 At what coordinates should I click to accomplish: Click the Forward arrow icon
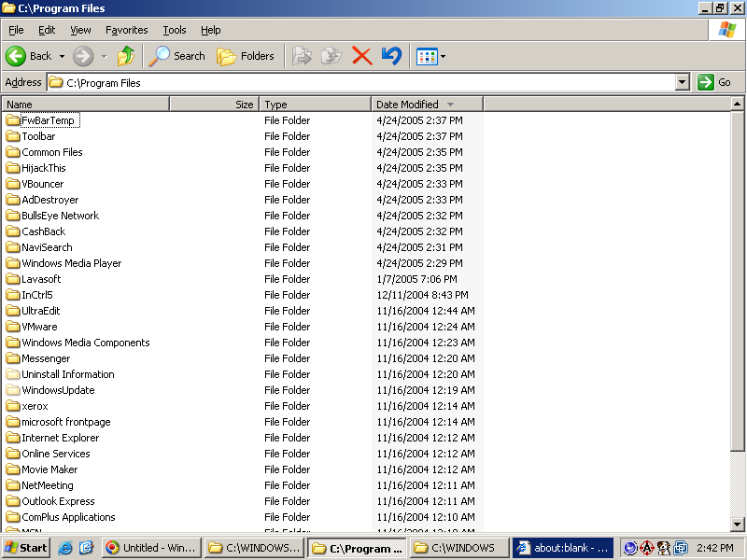83,56
